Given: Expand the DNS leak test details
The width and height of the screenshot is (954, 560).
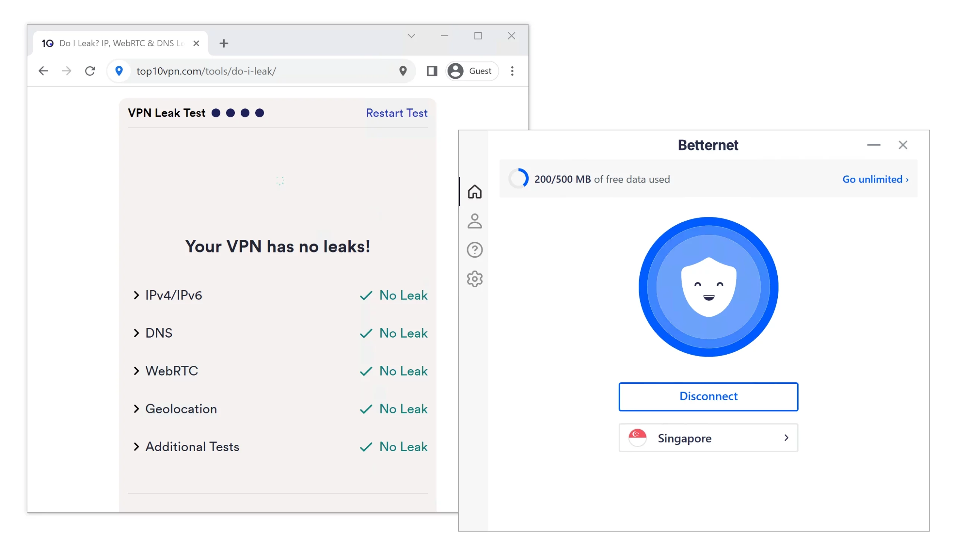Looking at the screenshot, I should (x=159, y=333).
